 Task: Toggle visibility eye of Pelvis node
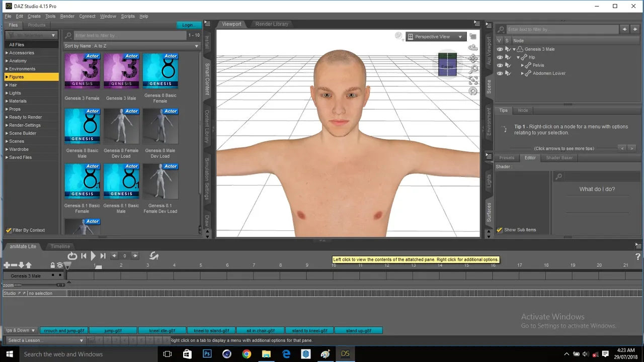pos(500,65)
